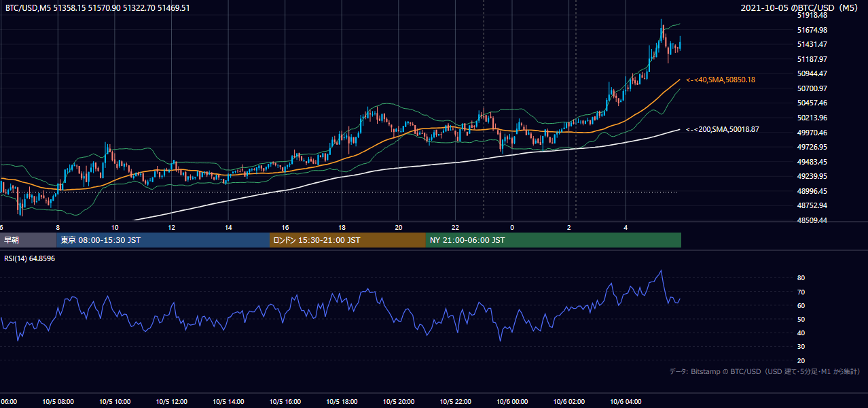Click the 早朝 session bar
The width and height of the screenshot is (868, 408).
(x=28, y=240)
